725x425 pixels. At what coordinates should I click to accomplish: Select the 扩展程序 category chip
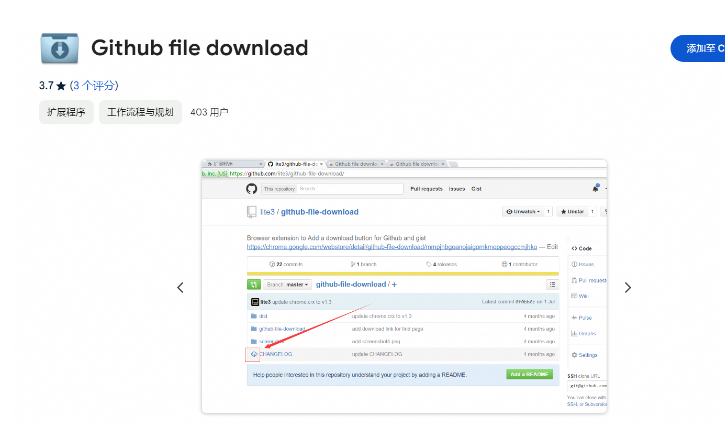(66, 112)
